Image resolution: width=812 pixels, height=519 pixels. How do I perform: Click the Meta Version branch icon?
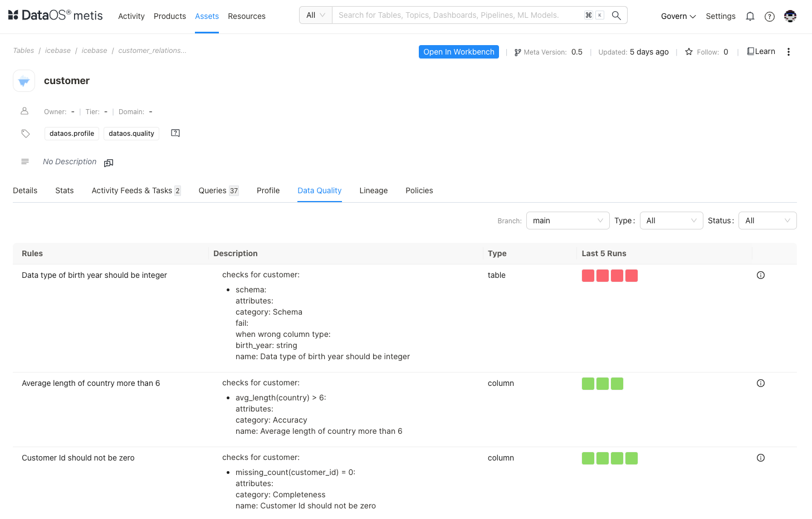518,52
